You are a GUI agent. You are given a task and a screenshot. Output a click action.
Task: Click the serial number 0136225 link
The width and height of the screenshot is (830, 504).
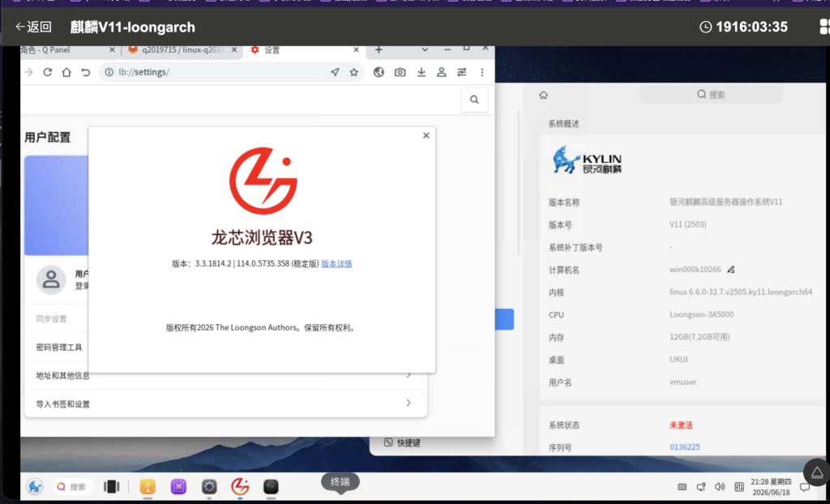coord(685,446)
